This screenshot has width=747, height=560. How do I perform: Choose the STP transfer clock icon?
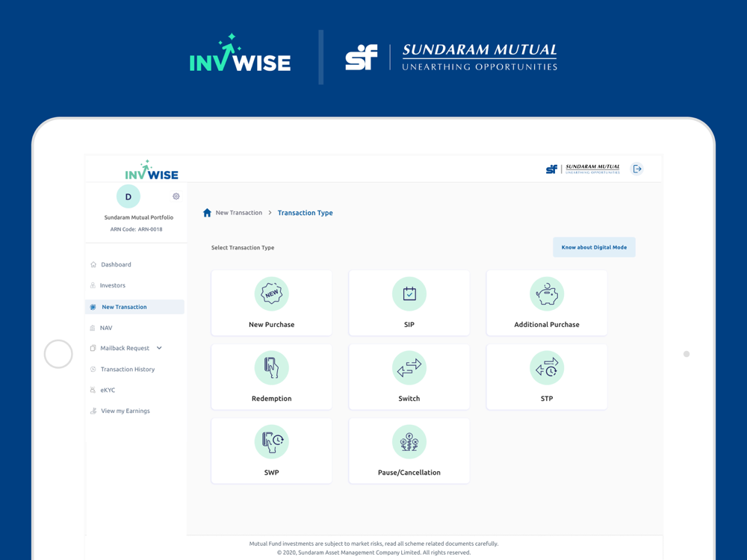click(547, 367)
